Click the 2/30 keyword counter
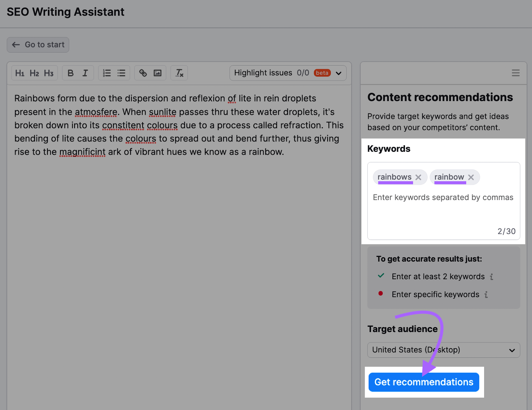Screen dimensions: 532x410 tap(506, 231)
